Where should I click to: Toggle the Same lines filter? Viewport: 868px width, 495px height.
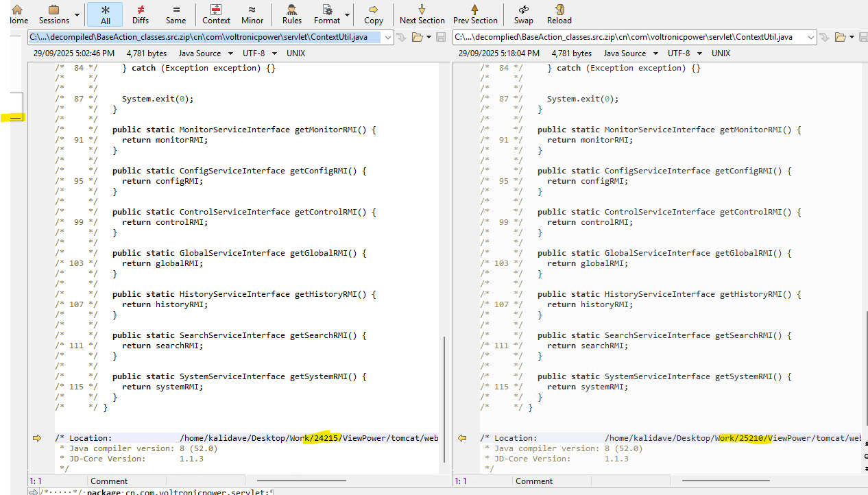click(176, 14)
